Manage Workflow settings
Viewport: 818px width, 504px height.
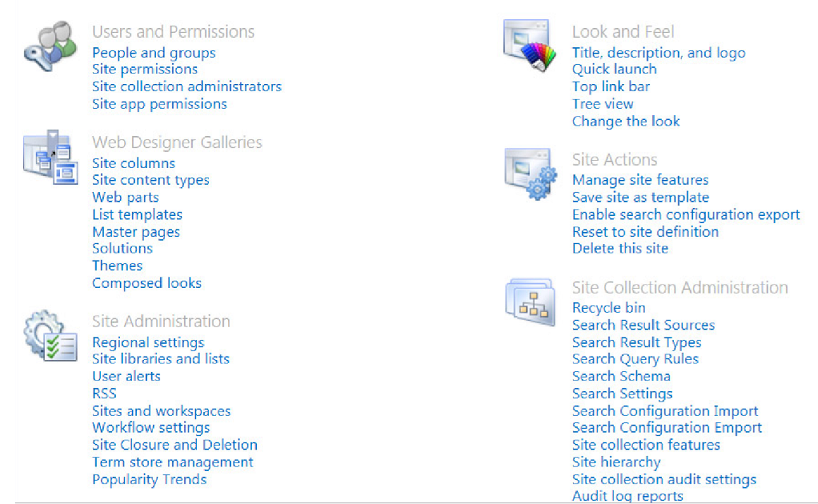click(x=150, y=427)
